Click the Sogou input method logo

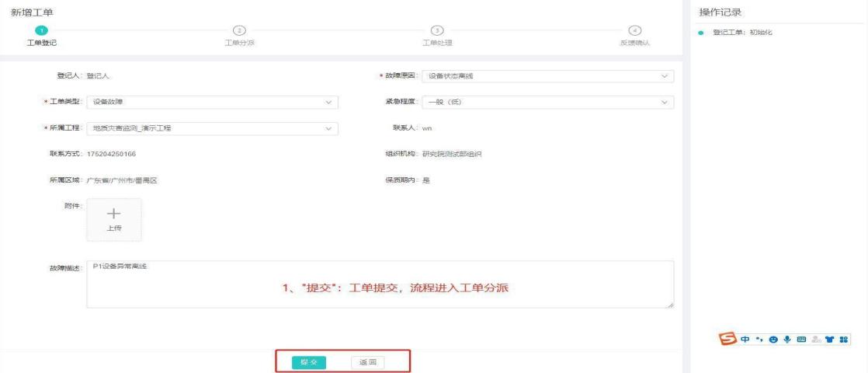pos(727,340)
